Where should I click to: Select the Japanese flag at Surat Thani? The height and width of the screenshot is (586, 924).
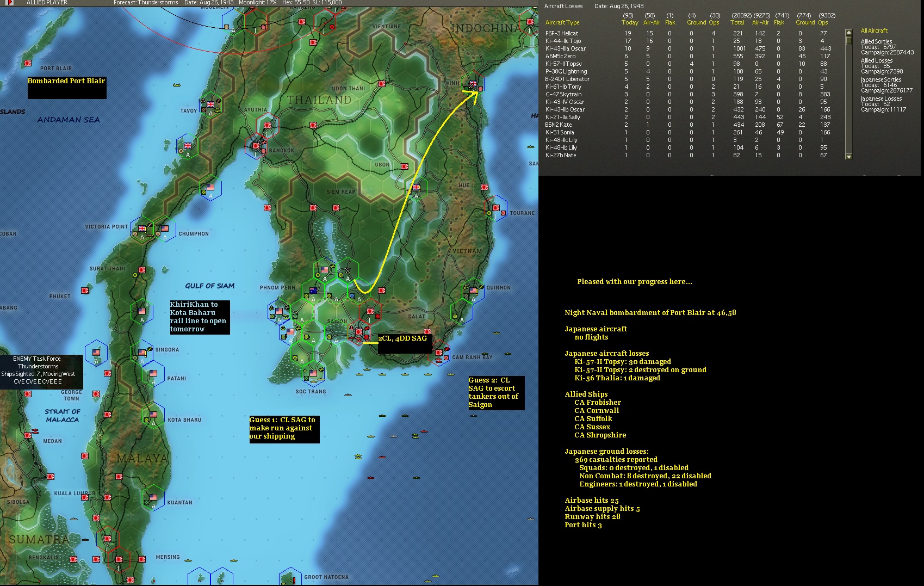(142, 270)
